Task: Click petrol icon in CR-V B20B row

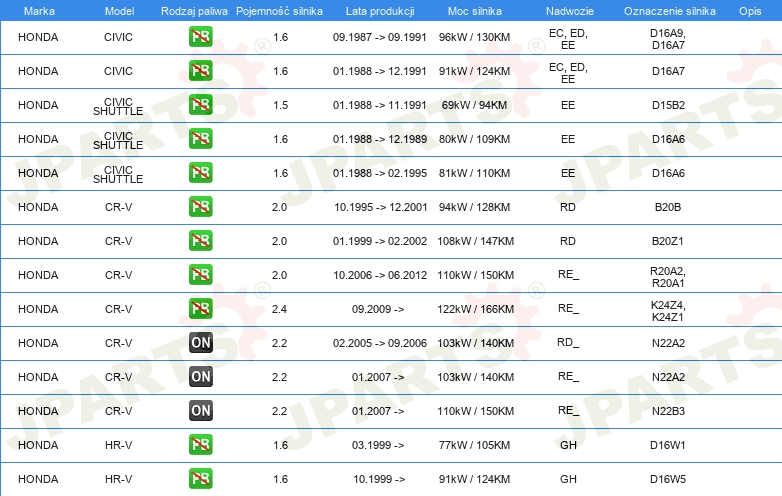Action: [200, 206]
